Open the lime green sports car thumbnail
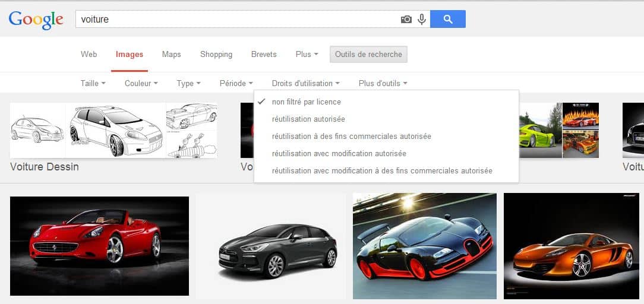 tap(540, 130)
